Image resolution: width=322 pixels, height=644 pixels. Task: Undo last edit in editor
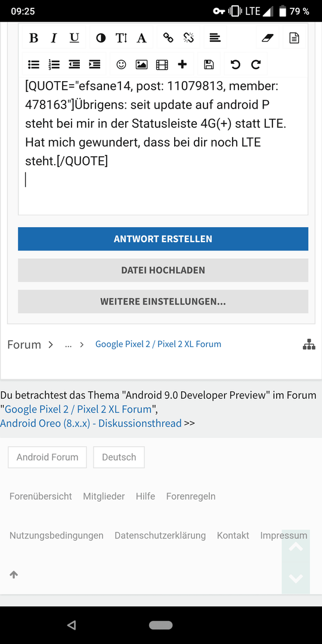pyautogui.click(x=236, y=64)
